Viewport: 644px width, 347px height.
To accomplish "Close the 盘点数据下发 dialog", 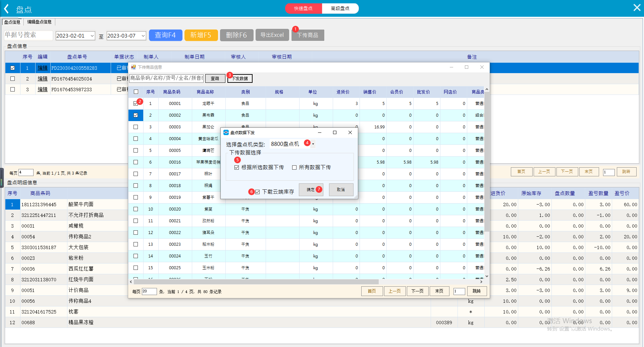I will 350,132.
